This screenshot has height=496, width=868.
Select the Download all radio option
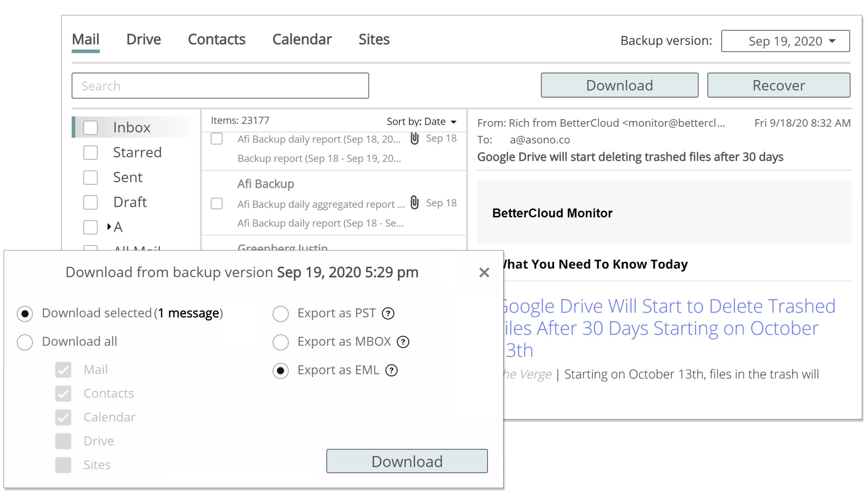(25, 342)
